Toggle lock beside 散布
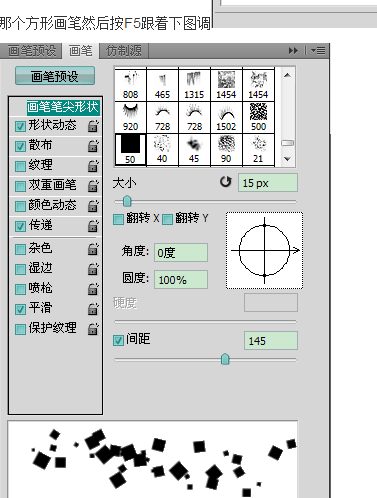Viewport: 377px width, 498px height. [x=93, y=146]
